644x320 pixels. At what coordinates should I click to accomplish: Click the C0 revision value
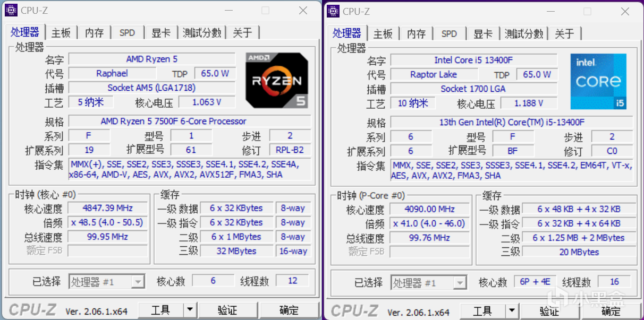tap(612, 151)
